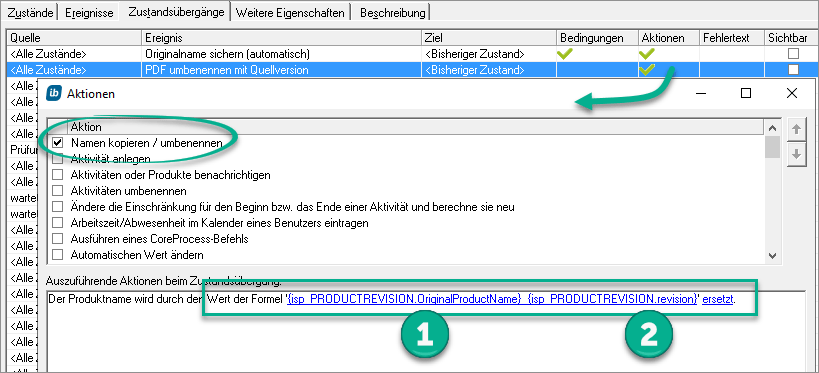This screenshot has height=373, width=819.
Task: Click the Ziel column header
Action: coord(489,38)
